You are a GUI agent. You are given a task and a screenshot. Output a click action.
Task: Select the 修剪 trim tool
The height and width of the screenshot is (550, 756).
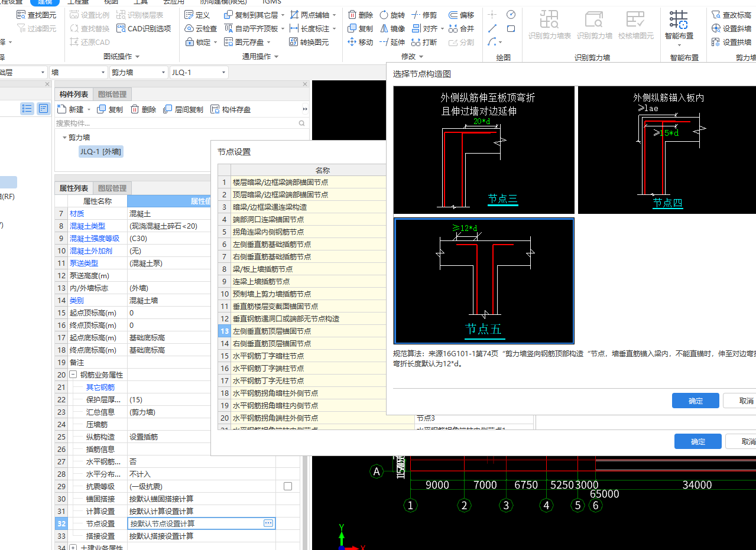coord(424,15)
